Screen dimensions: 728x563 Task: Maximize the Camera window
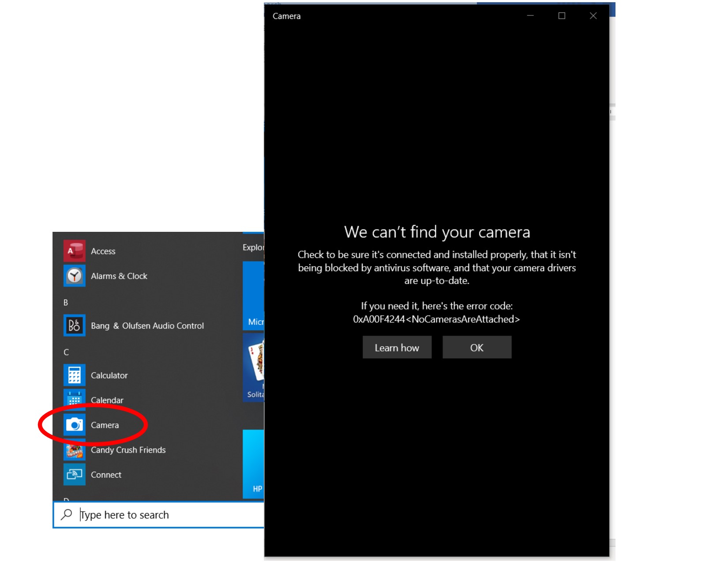click(561, 16)
